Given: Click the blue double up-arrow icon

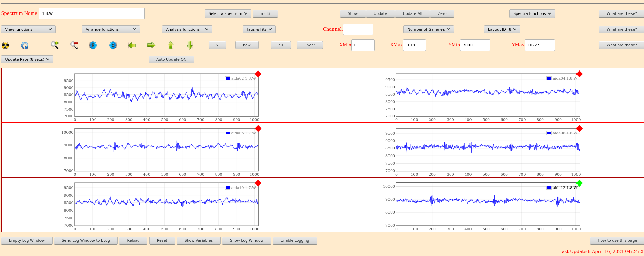Looking at the screenshot, I should (x=113, y=45).
